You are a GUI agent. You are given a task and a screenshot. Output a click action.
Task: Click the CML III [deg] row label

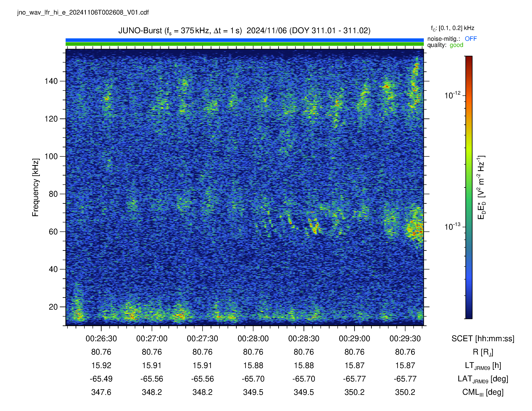483,392
